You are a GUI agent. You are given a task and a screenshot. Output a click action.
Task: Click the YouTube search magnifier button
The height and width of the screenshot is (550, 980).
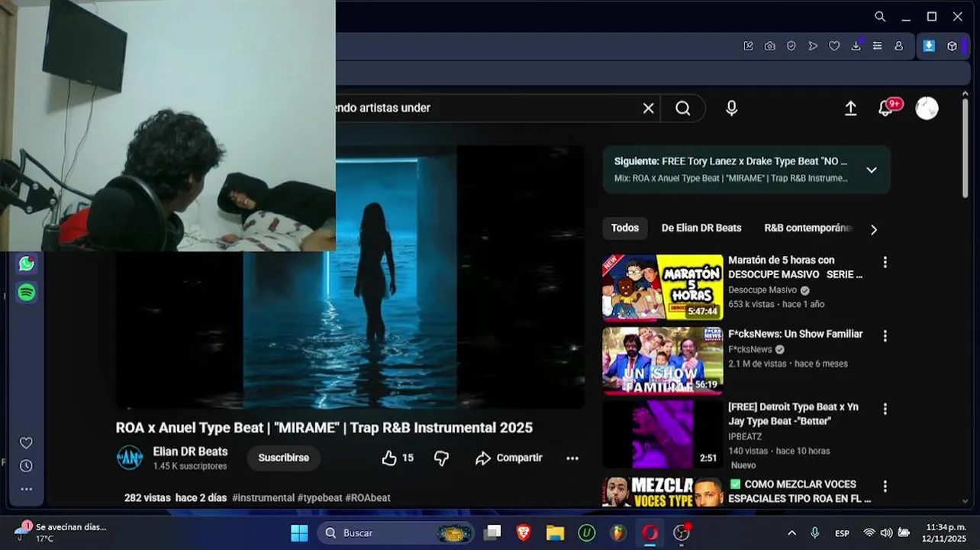pos(683,108)
